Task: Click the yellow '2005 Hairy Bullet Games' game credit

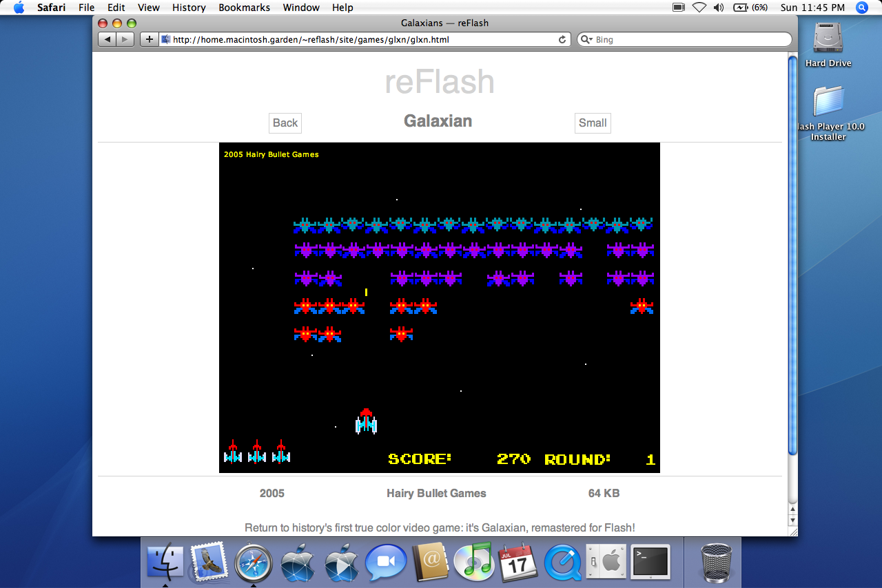Action: point(271,154)
